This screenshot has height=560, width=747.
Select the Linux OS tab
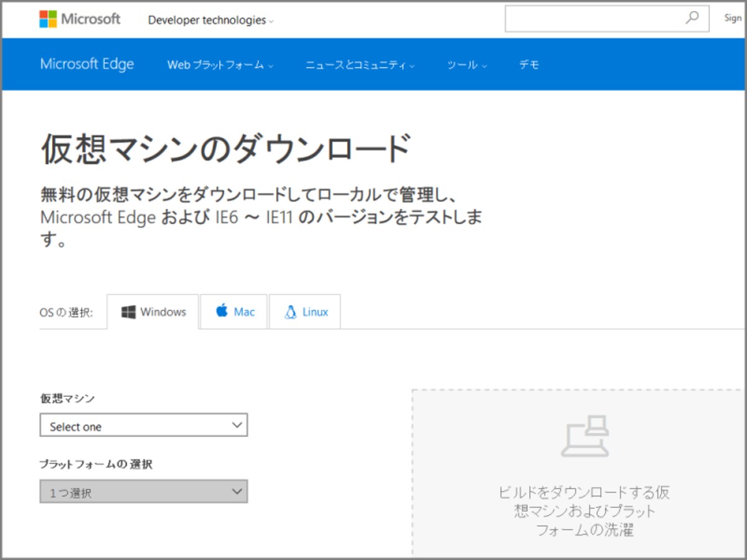(305, 312)
